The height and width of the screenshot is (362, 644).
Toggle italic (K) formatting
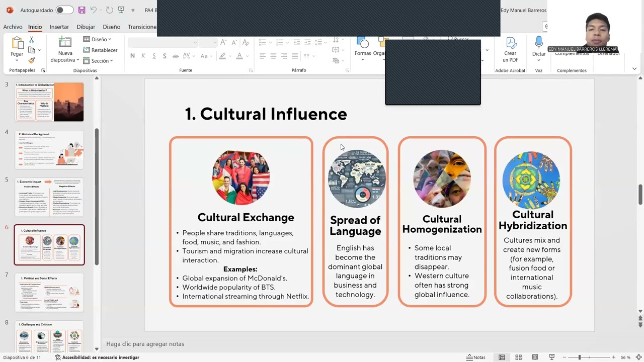pyautogui.click(x=143, y=56)
